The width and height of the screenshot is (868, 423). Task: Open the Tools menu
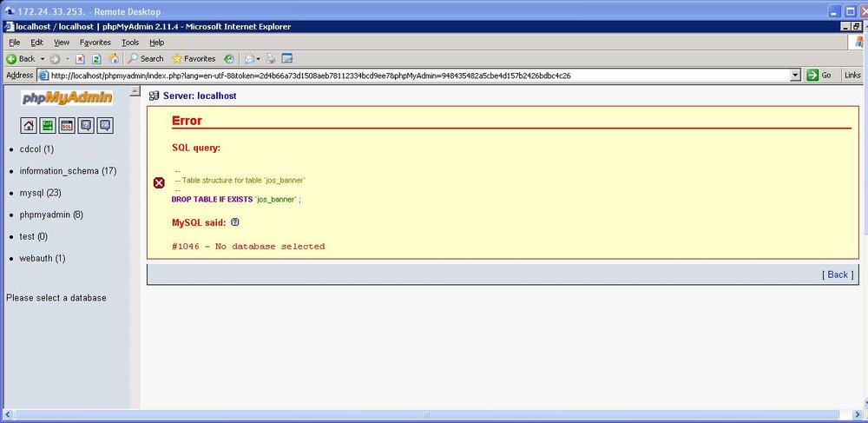(131, 43)
